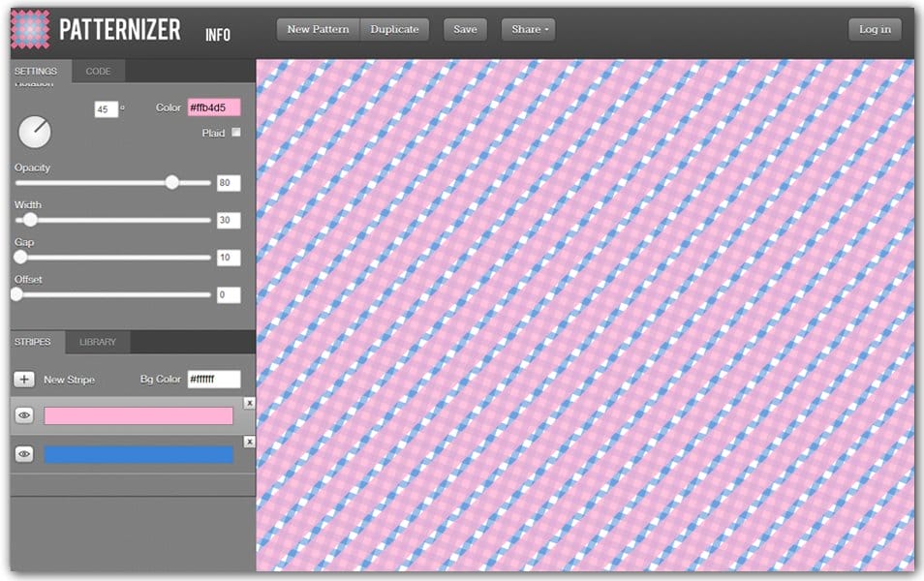Remove the blue stripe via its X icon
Screen dimensions: 924x581
(250, 441)
